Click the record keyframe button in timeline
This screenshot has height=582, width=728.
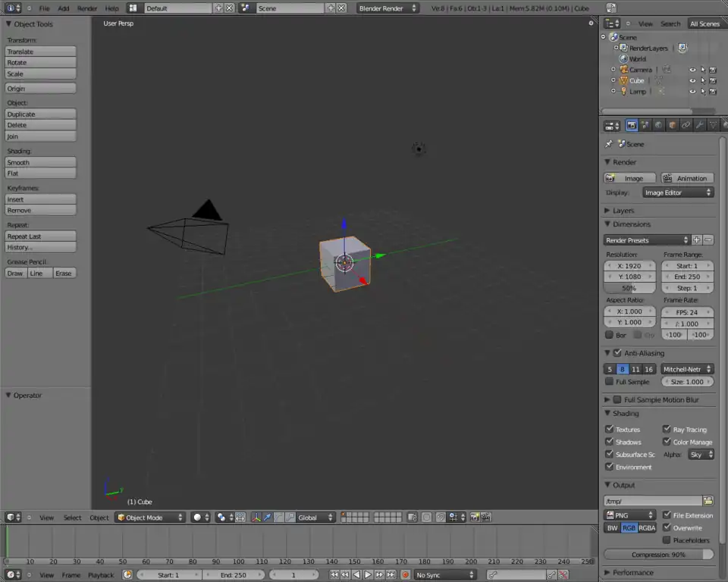point(405,575)
